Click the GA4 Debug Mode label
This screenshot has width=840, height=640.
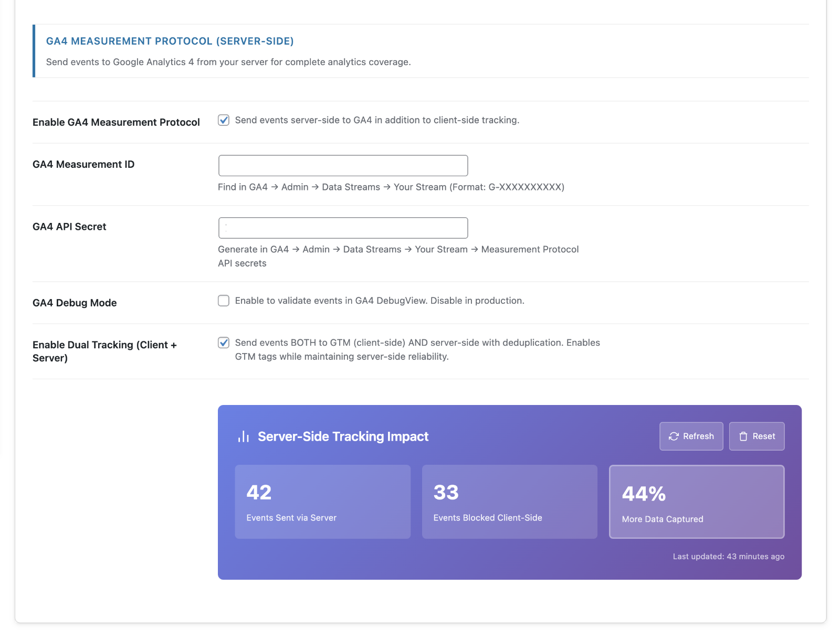75,303
